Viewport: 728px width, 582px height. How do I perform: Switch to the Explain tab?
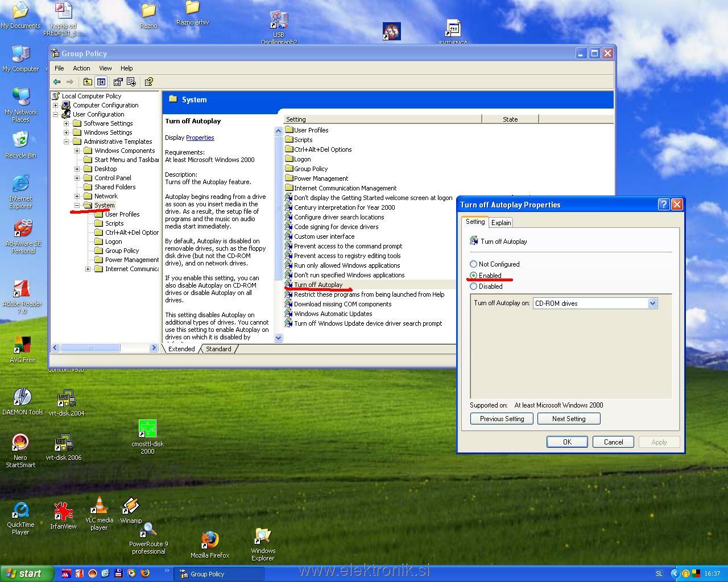point(500,223)
